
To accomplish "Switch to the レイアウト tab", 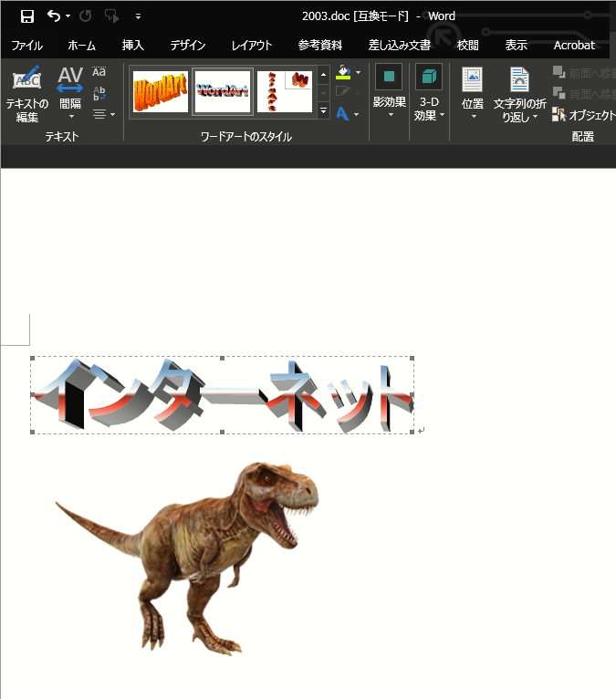I will [251, 45].
